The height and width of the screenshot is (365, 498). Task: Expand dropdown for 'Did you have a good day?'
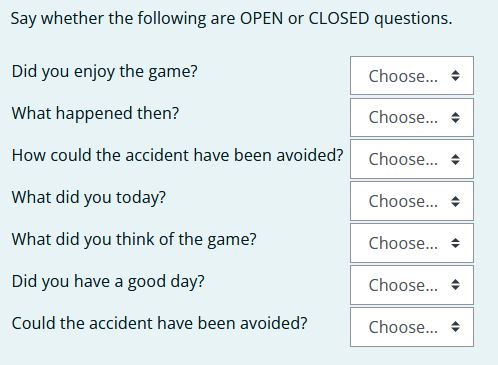[x=412, y=285]
